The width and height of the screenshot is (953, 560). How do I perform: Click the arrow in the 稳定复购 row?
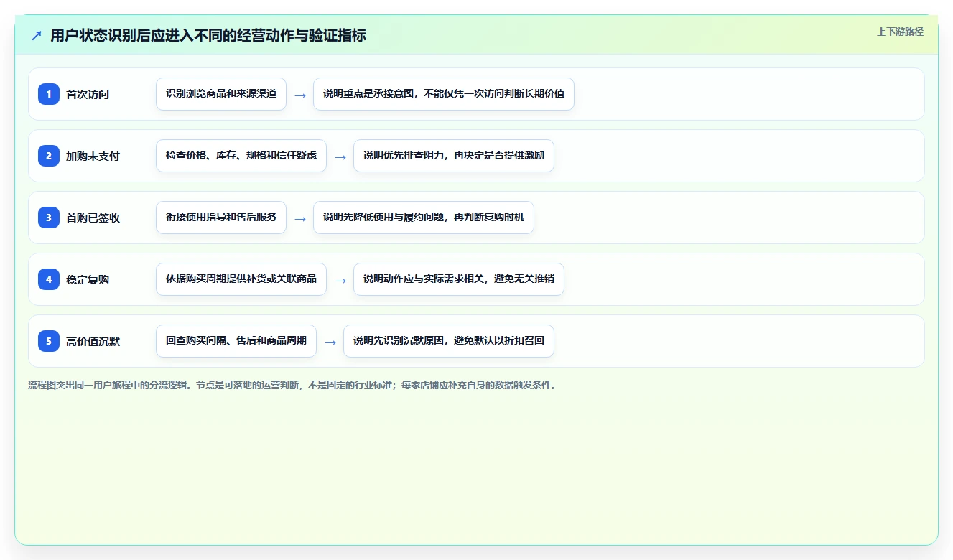point(340,280)
